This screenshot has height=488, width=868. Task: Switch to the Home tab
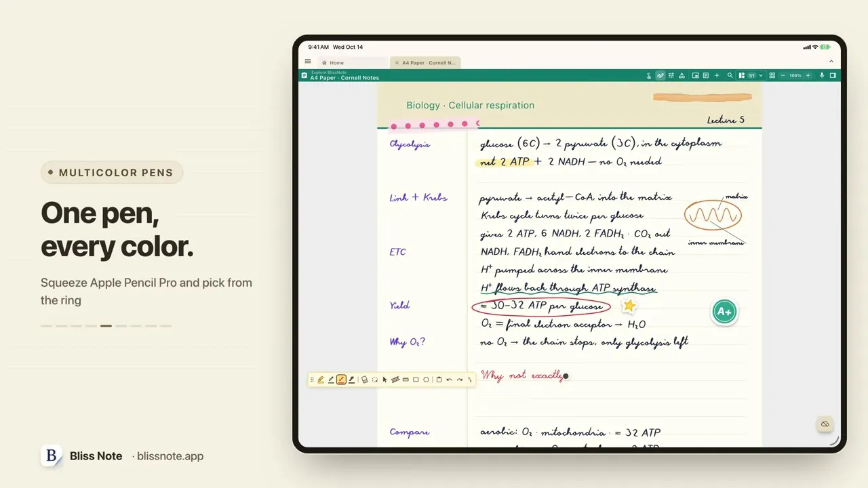click(x=353, y=62)
